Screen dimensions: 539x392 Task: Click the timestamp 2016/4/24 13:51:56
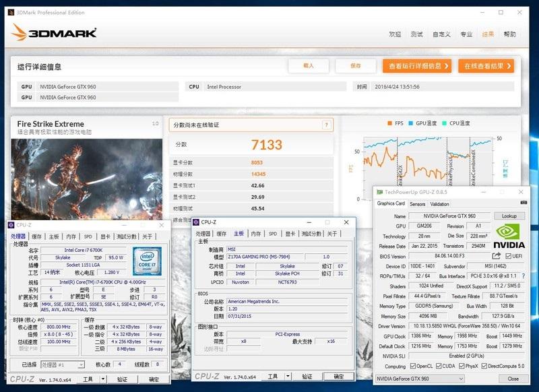coord(397,87)
